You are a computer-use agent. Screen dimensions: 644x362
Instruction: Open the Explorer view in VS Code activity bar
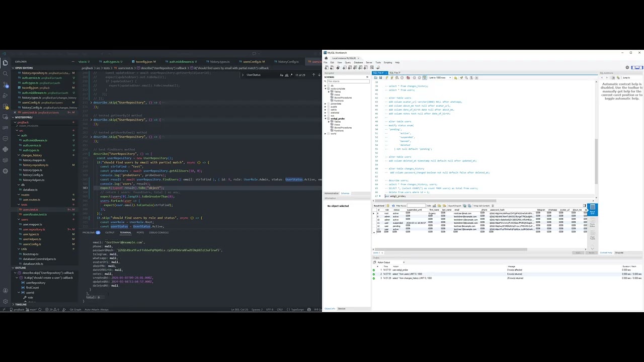pos(5,63)
